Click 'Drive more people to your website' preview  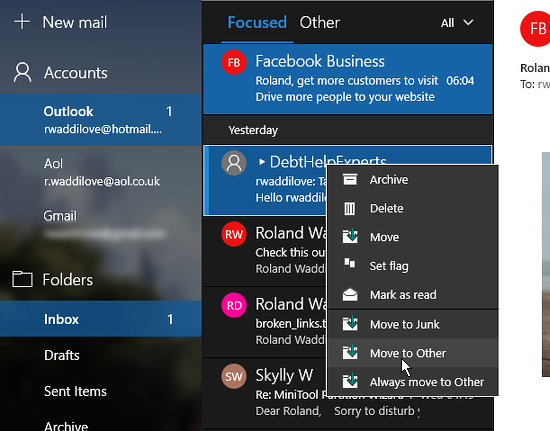[345, 97]
